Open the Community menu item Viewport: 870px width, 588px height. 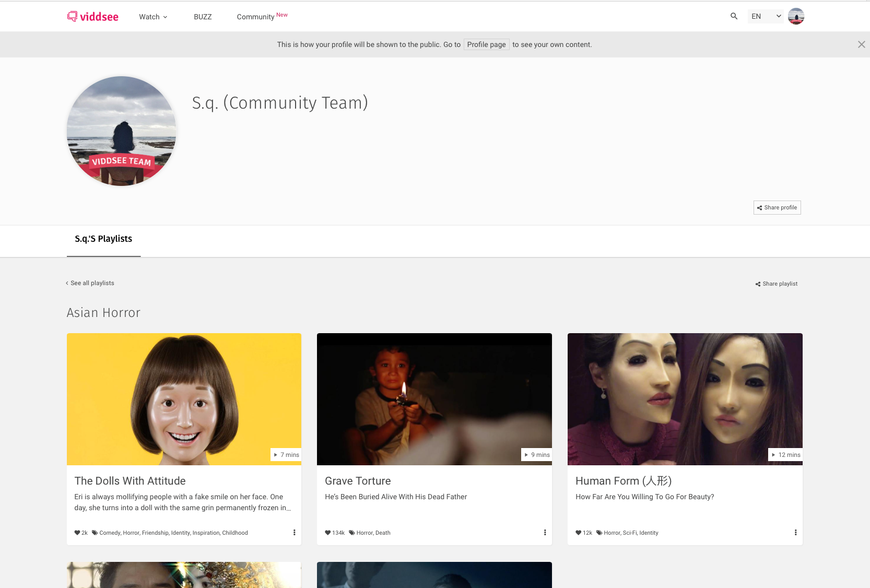pos(262,17)
